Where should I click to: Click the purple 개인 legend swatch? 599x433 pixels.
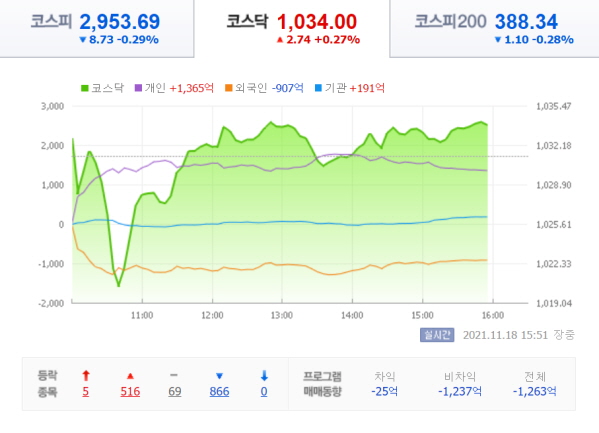138,88
